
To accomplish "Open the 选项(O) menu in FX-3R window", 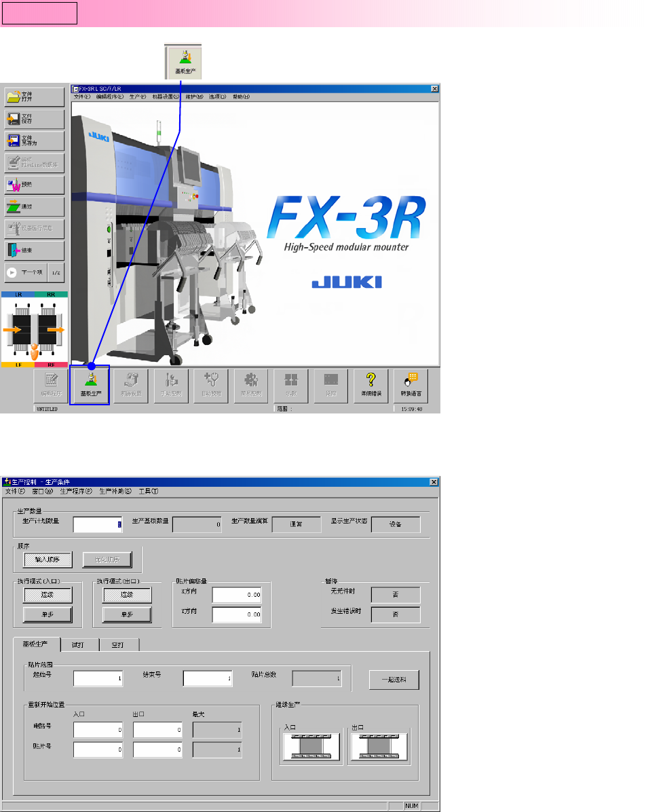I will pyautogui.click(x=217, y=97).
